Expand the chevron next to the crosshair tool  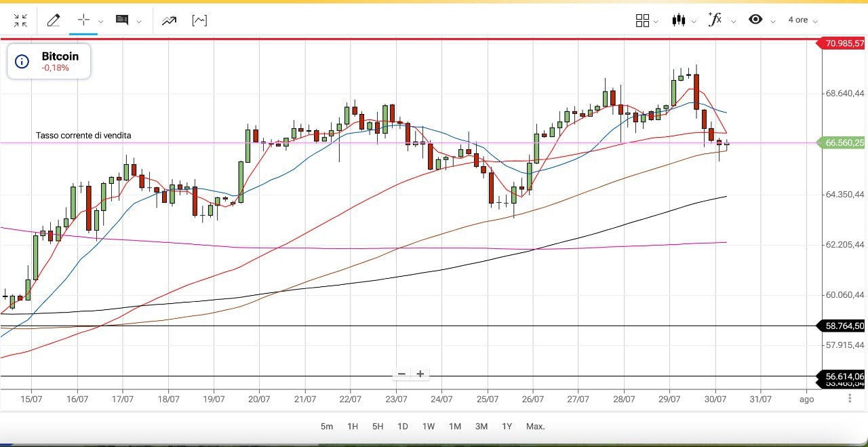pos(100,21)
